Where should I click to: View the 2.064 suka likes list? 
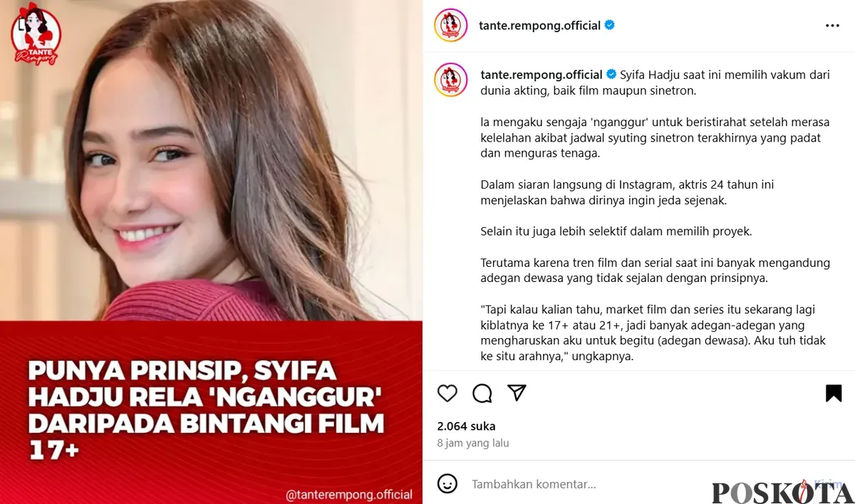[x=466, y=426]
